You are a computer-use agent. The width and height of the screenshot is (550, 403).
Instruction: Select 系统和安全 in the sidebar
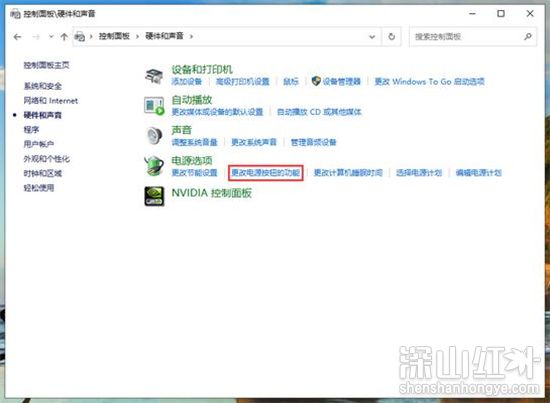click(x=43, y=86)
